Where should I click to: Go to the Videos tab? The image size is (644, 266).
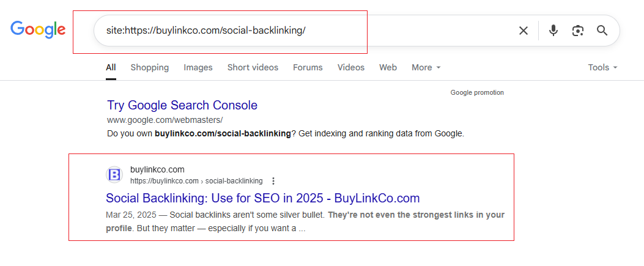(351, 67)
